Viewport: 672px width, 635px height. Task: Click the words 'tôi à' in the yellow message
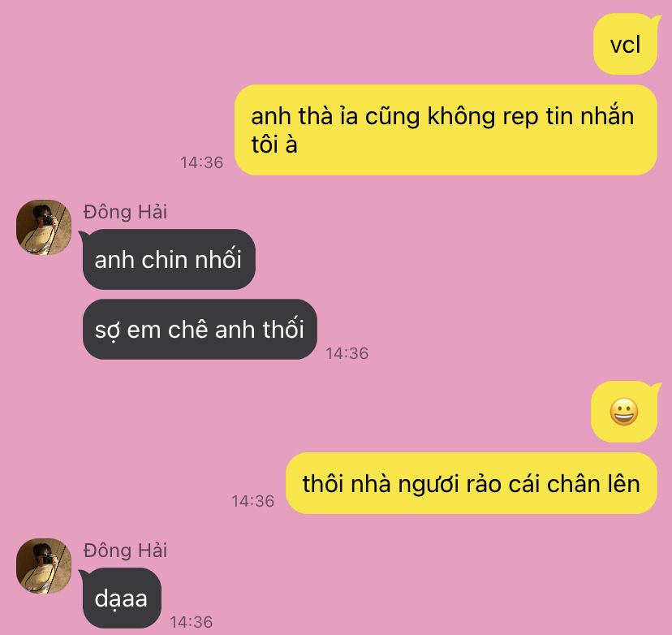coord(274,144)
